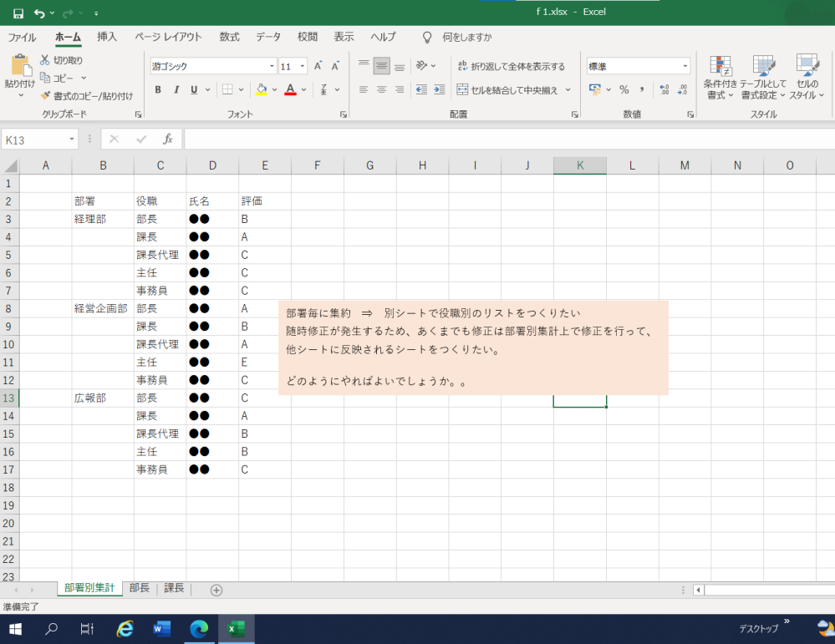Add a new sheet with plus icon

[x=216, y=590]
